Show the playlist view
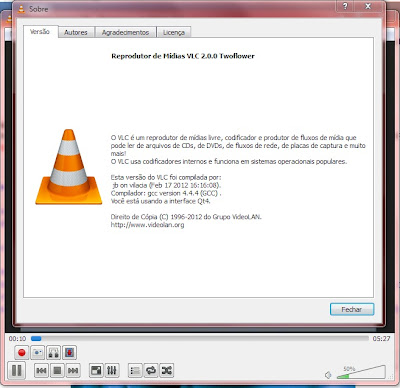Viewport: 400px width, 388px height. click(x=135, y=370)
